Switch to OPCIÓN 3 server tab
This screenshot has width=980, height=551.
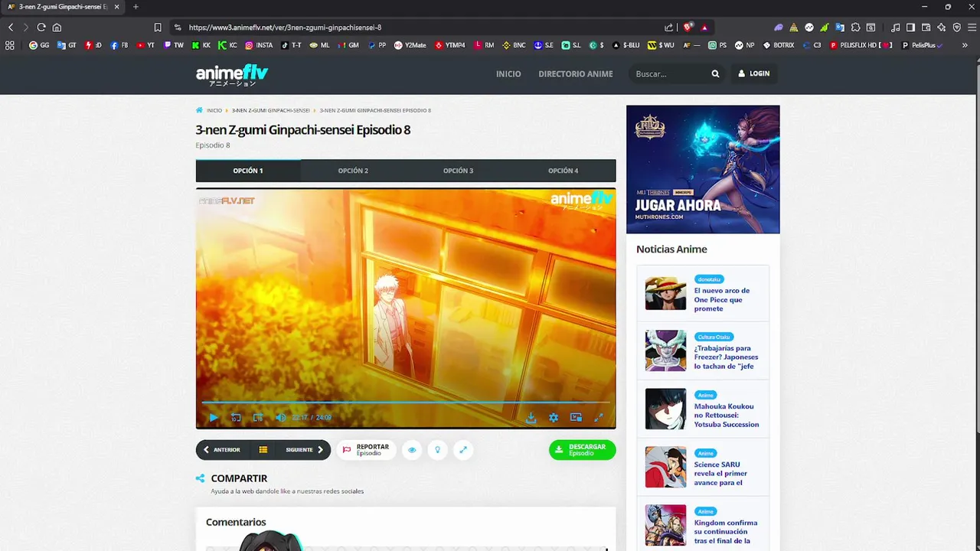click(x=458, y=171)
